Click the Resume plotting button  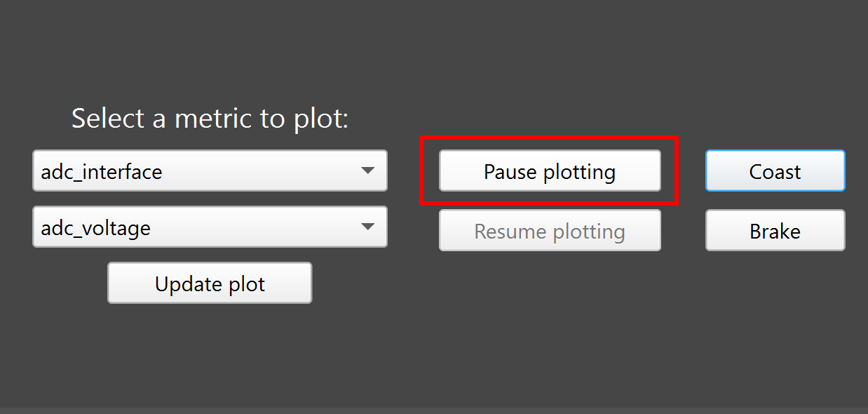550,230
